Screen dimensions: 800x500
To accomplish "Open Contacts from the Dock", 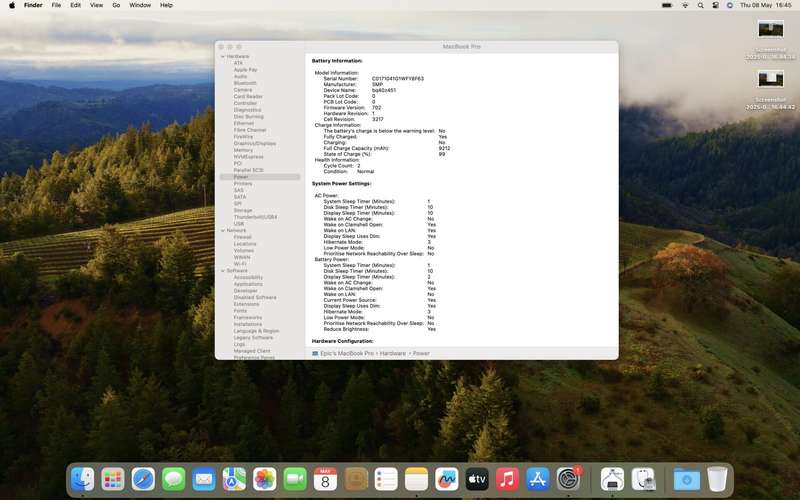I will (356, 480).
